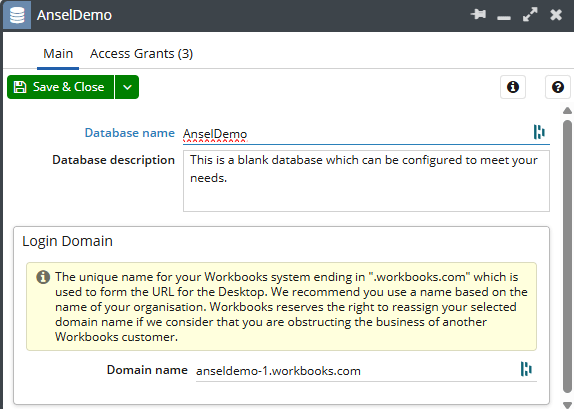Open the record information icon button

pos(513,87)
